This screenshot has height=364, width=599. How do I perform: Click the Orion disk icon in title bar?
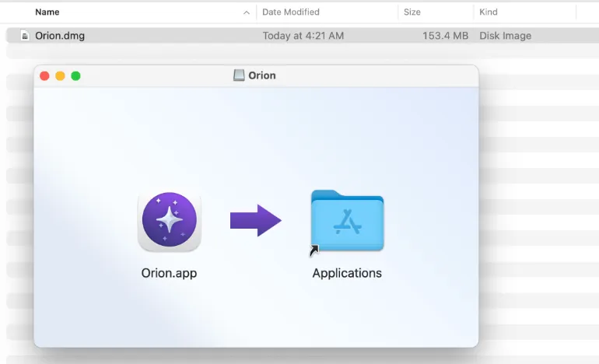coord(239,75)
